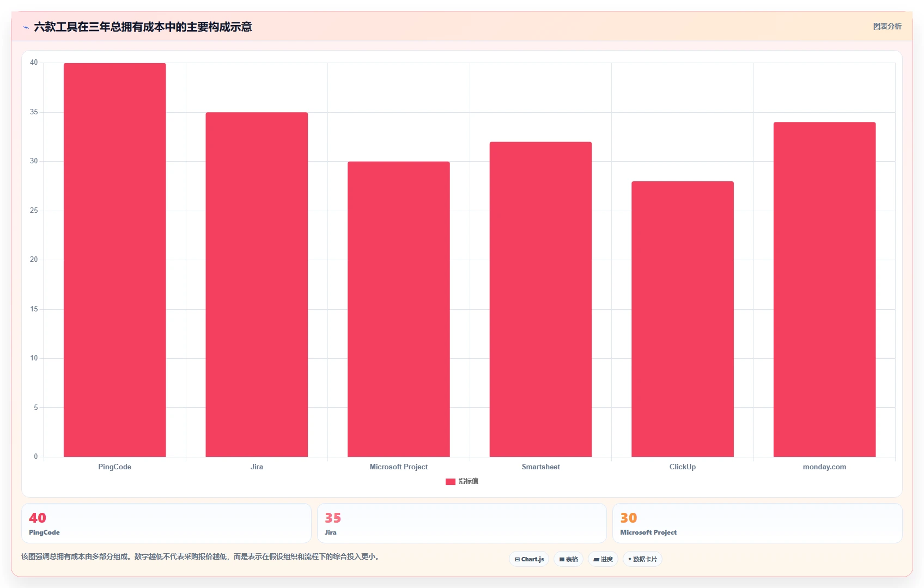Open the 图表分析 label
The image size is (924, 588).
(x=887, y=26)
